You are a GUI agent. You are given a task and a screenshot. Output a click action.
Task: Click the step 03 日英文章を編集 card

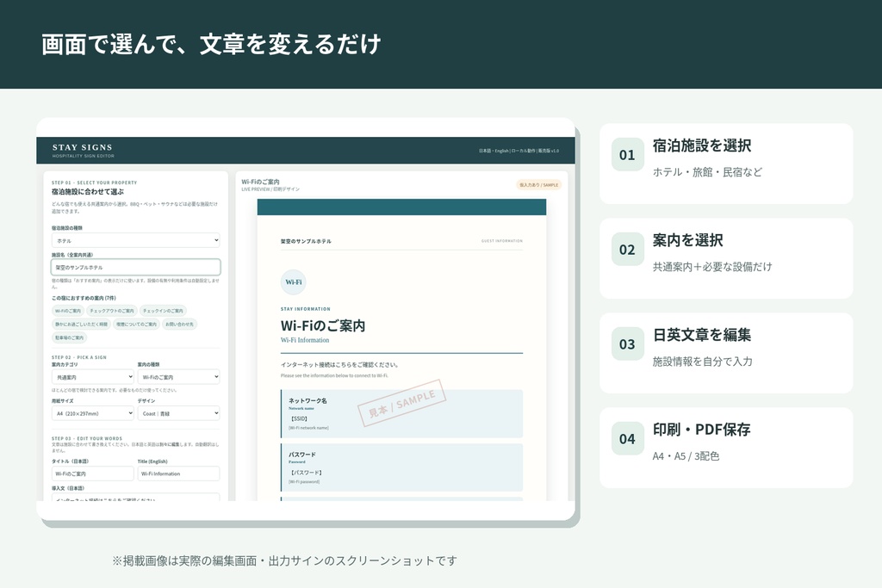coord(726,353)
